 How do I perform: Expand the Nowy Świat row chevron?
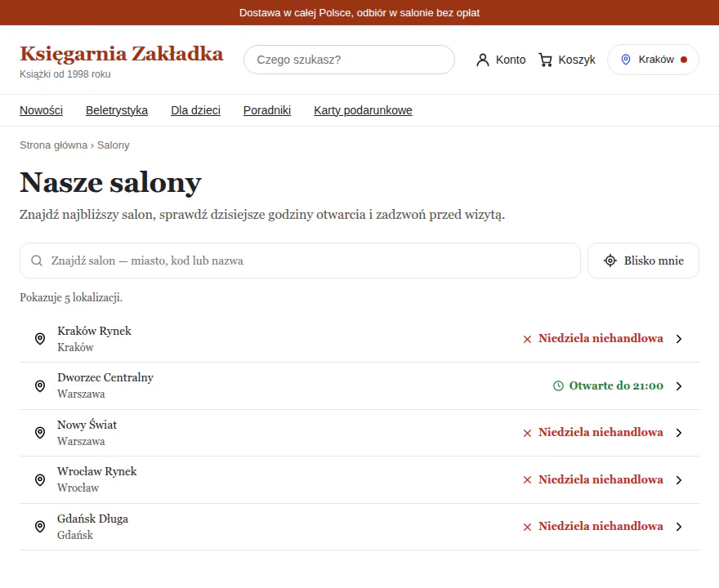pyautogui.click(x=679, y=433)
